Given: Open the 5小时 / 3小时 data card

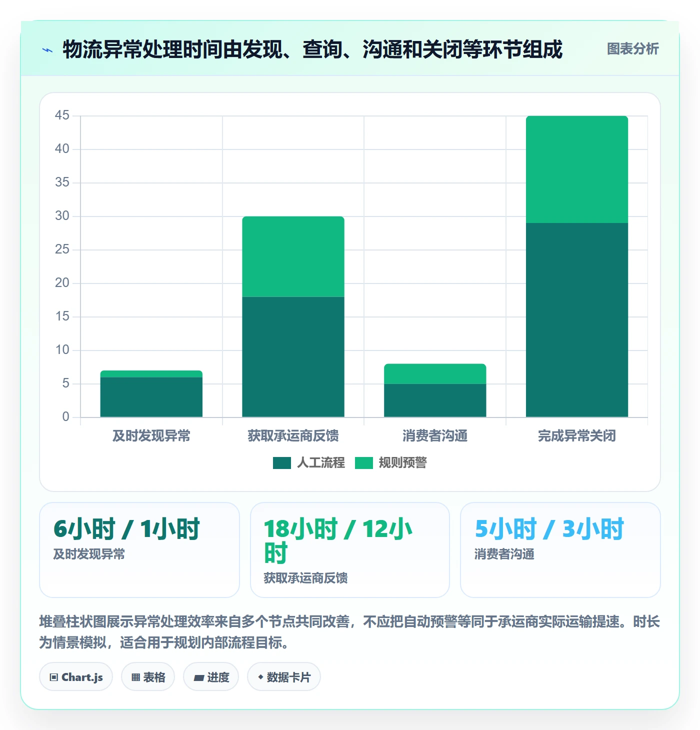Looking at the screenshot, I should pyautogui.click(x=560, y=550).
